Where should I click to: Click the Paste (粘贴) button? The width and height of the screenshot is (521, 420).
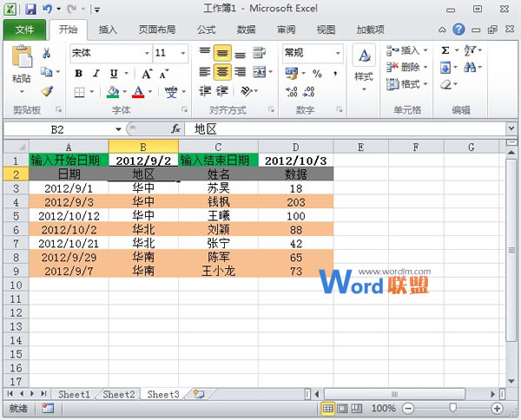coord(21,68)
